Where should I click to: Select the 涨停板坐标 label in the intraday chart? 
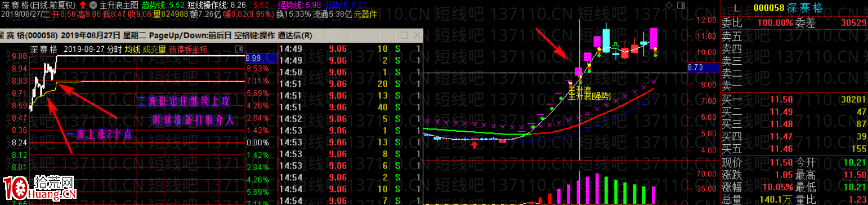pos(188,50)
